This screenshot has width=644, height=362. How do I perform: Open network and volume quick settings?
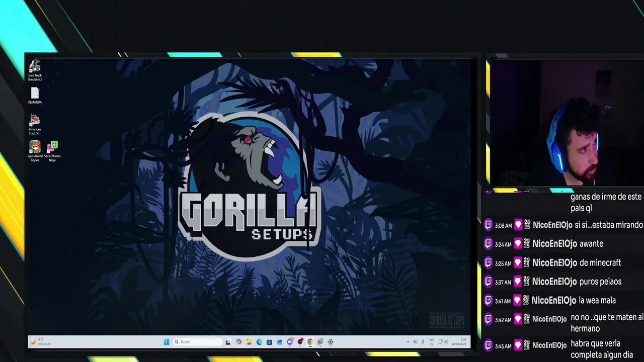tap(444, 342)
